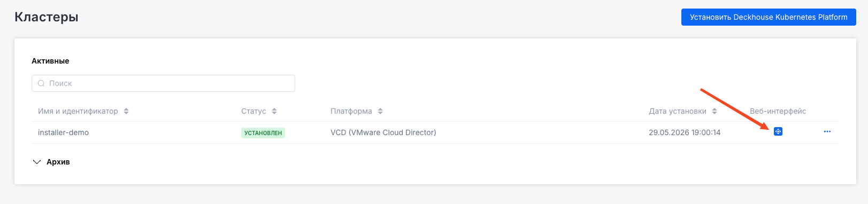Click the Кластеры page title
The image size is (868, 204).
coord(47,17)
